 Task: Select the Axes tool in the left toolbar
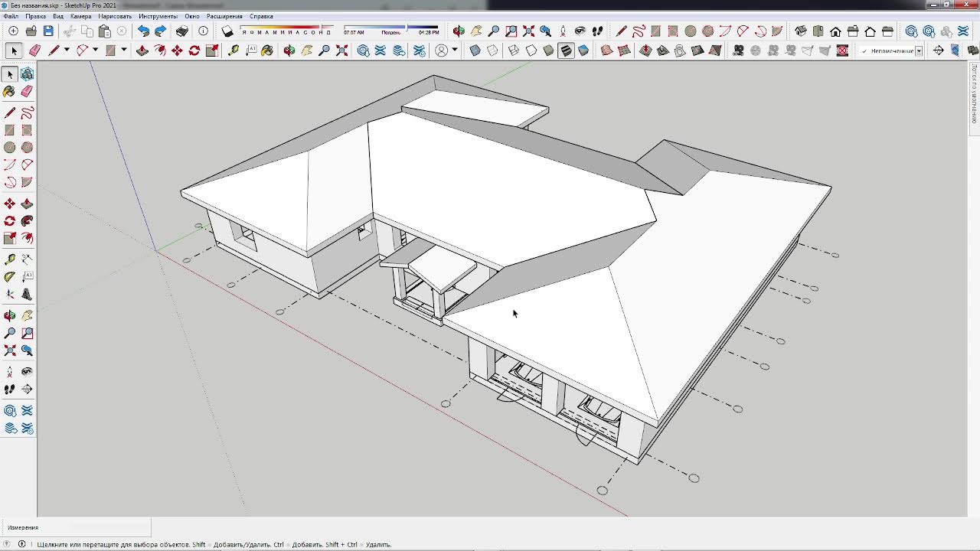click(9, 294)
